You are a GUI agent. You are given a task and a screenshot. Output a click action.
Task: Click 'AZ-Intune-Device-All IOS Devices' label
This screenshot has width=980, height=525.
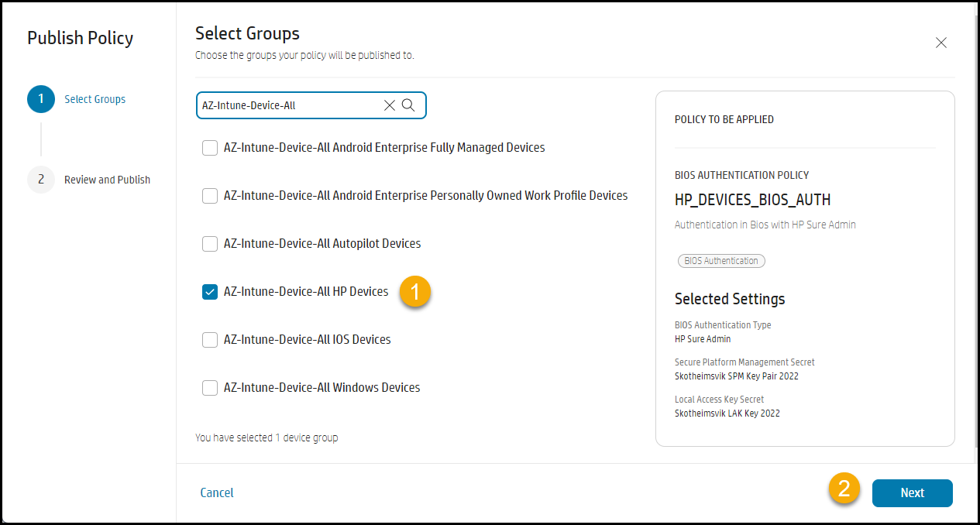308,339
